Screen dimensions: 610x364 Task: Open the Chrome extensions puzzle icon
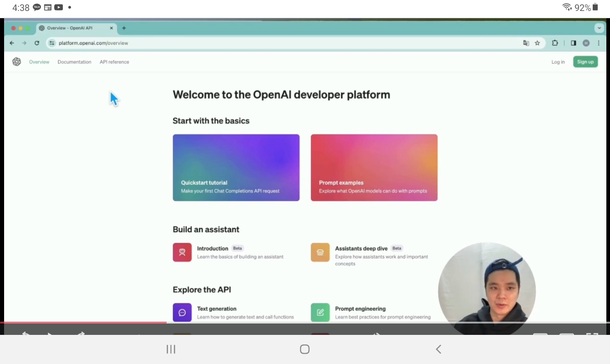pyautogui.click(x=555, y=43)
